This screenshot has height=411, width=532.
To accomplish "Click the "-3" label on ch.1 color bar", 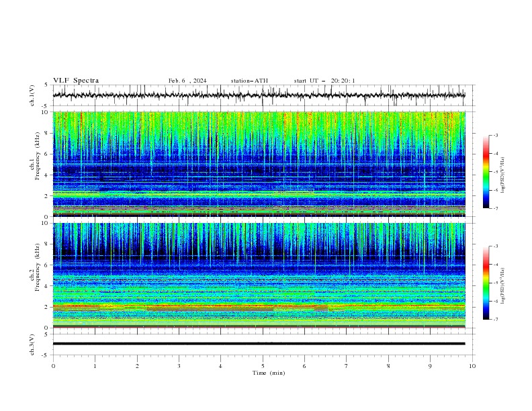I will coord(495,135).
